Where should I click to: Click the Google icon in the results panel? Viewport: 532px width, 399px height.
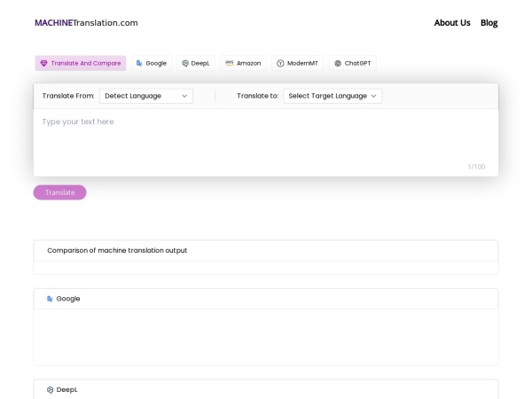[x=50, y=299]
